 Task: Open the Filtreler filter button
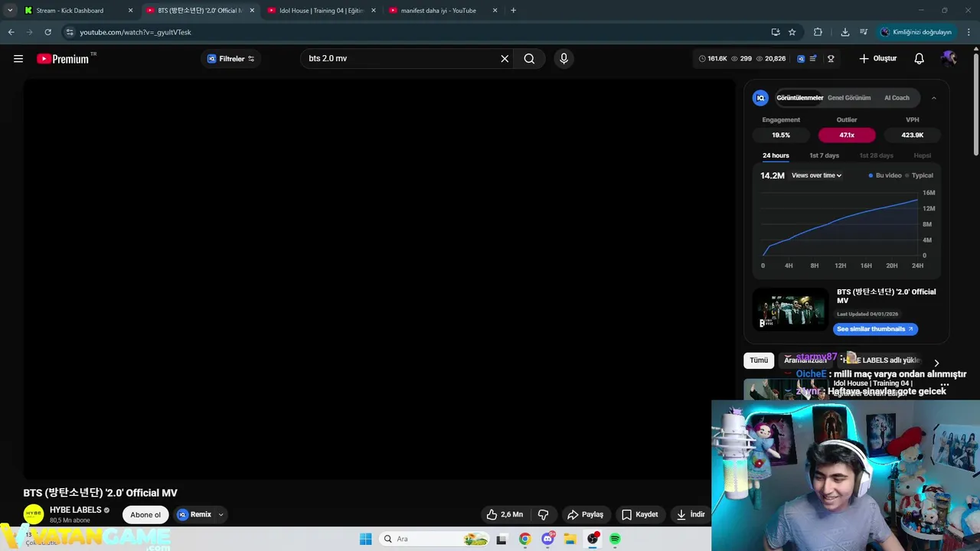231,59
